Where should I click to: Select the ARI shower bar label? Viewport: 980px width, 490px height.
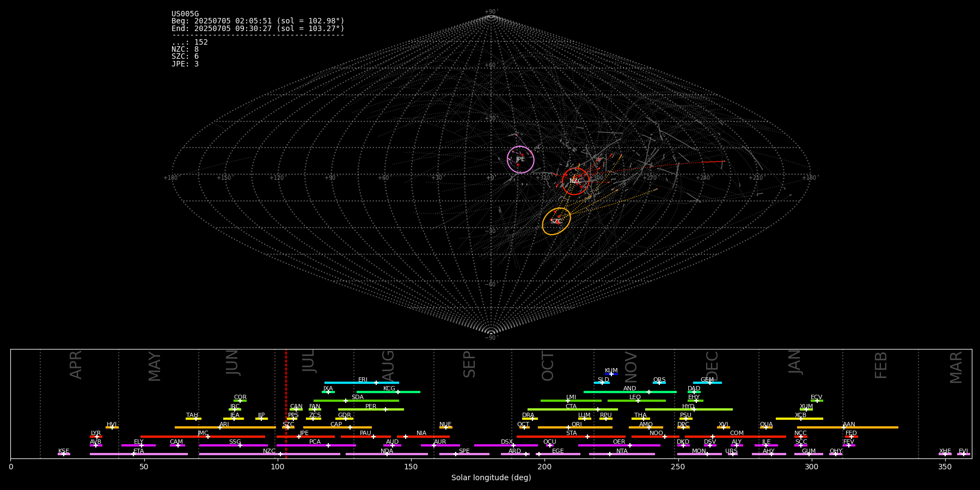[224, 425]
